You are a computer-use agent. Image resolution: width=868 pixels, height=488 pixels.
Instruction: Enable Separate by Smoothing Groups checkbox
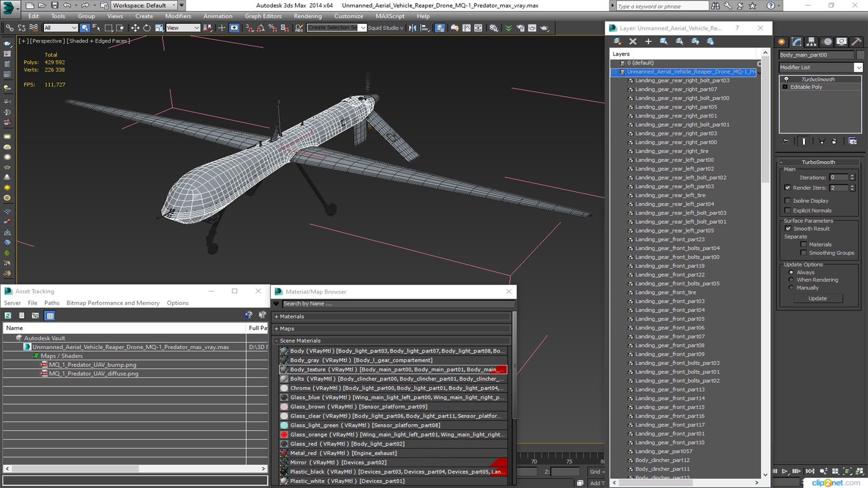[803, 253]
